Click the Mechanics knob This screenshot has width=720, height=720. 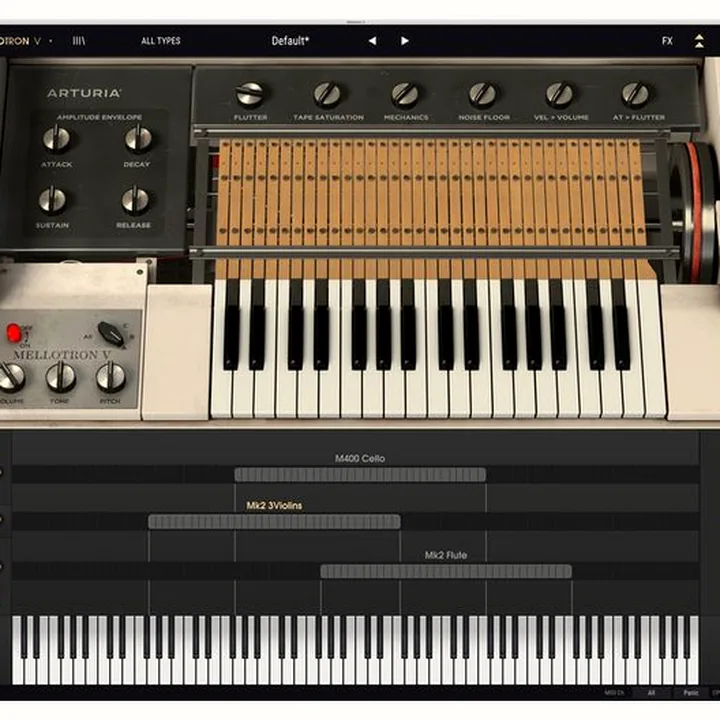pyautogui.click(x=405, y=94)
